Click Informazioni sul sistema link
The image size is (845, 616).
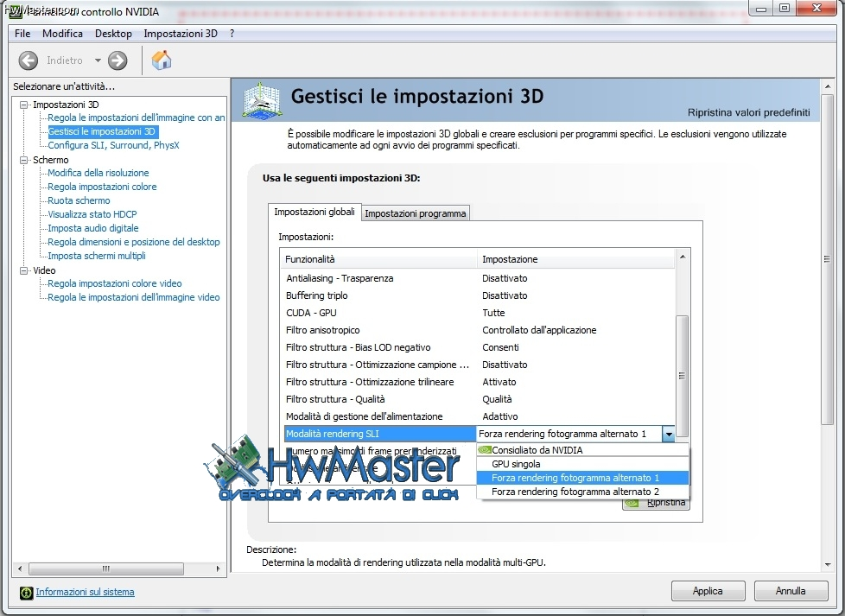[x=86, y=593]
